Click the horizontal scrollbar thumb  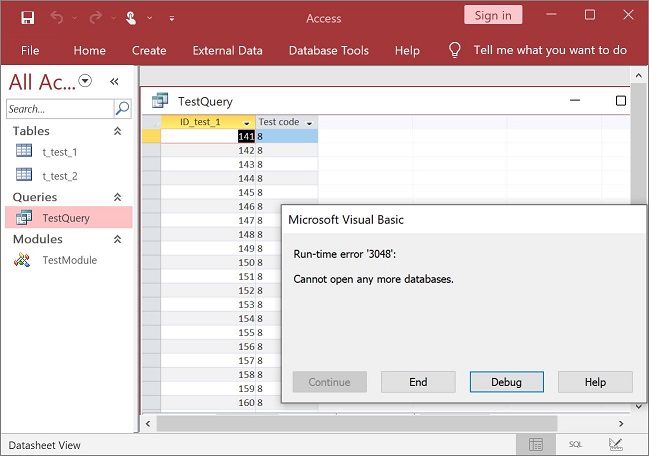click(357, 423)
